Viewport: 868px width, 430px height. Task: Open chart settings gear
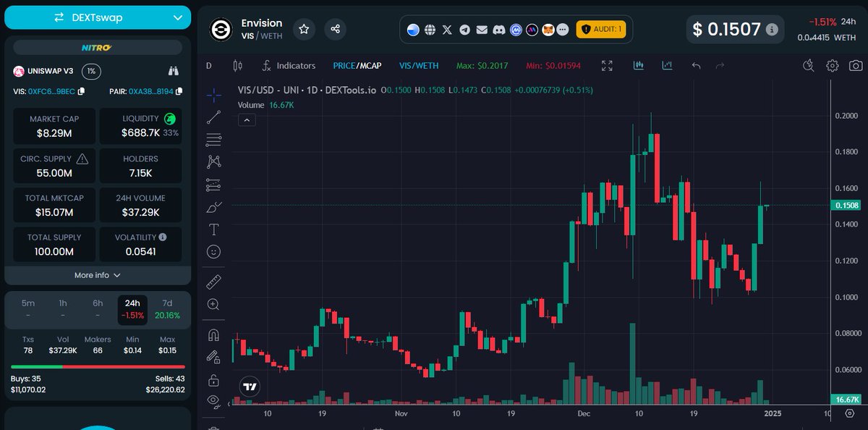[x=833, y=66]
